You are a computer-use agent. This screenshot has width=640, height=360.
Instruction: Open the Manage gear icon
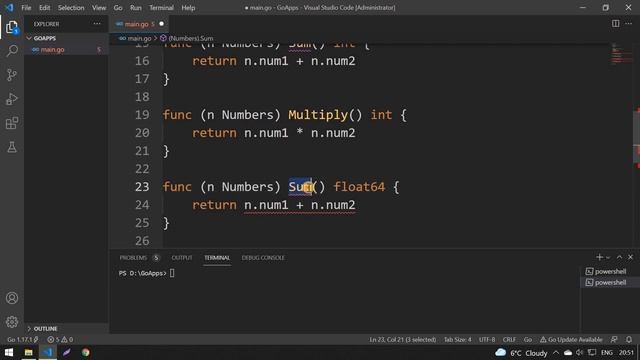point(12,322)
